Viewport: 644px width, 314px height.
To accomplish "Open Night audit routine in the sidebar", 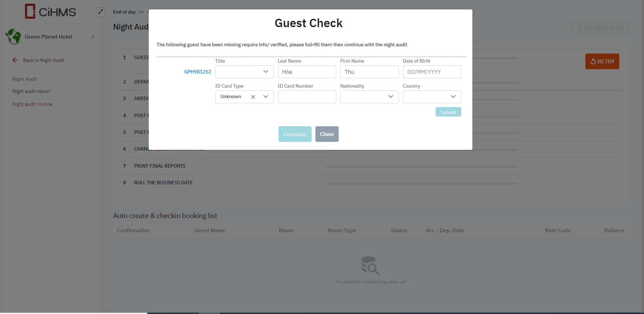I will click(32, 104).
